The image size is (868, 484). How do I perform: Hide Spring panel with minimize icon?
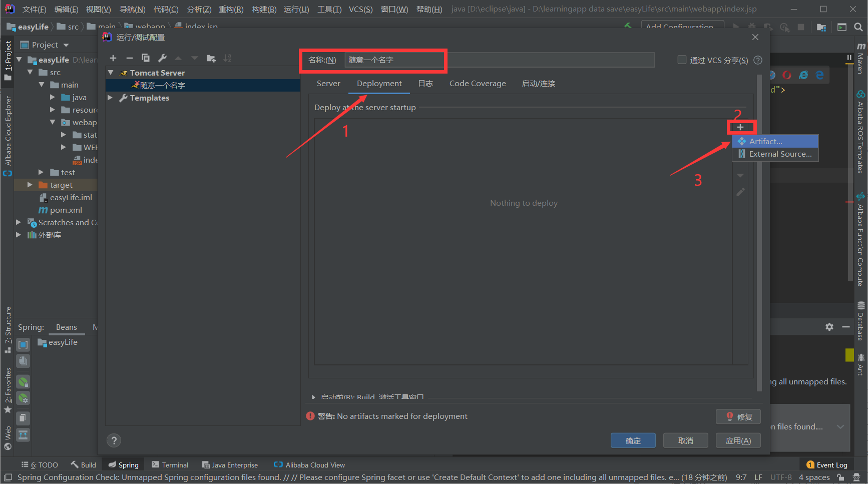[846, 327]
